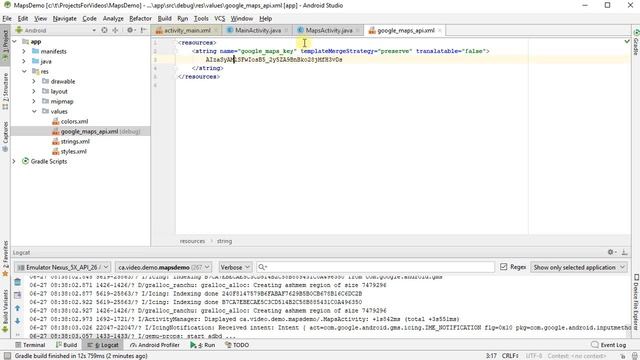Switch to activity_main.xml editor tab
The image size is (640, 360).
(187, 30)
